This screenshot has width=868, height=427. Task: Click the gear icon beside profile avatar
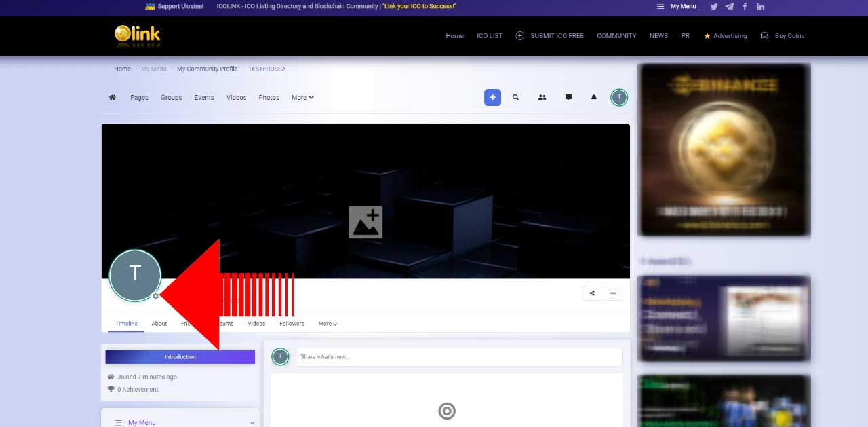pyautogui.click(x=155, y=296)
